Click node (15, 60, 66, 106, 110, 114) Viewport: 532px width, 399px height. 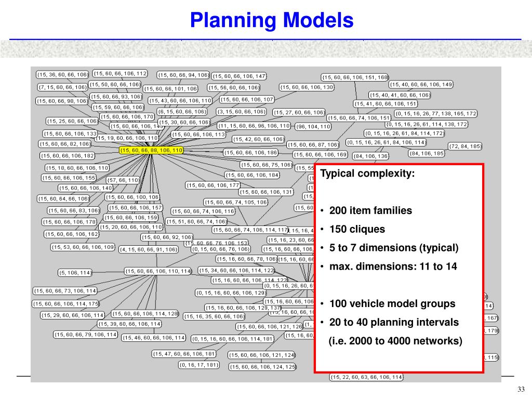158,271
